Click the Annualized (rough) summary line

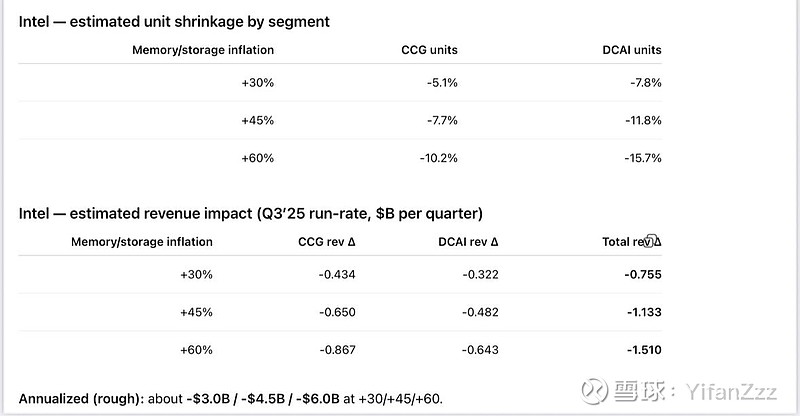[230, 398]
